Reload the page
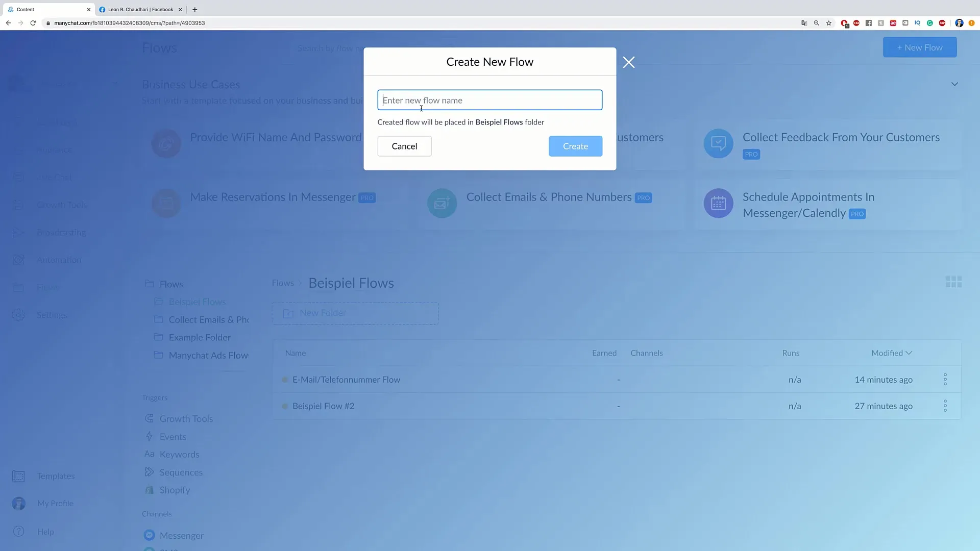This screenshot has width=980, height=551. click(33, 23)
